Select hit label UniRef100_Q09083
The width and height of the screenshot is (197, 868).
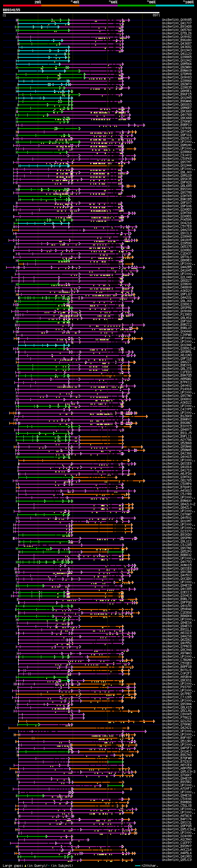point(177,77)
